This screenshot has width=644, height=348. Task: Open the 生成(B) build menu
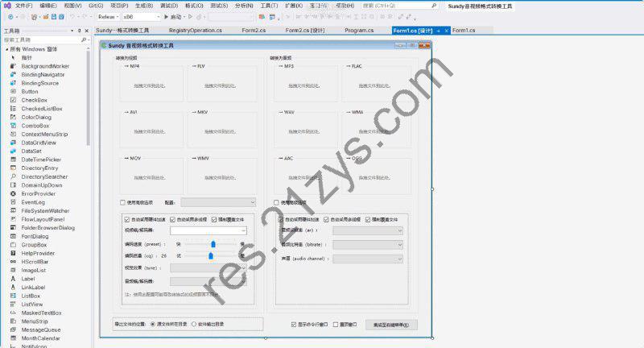coord(144,6)
